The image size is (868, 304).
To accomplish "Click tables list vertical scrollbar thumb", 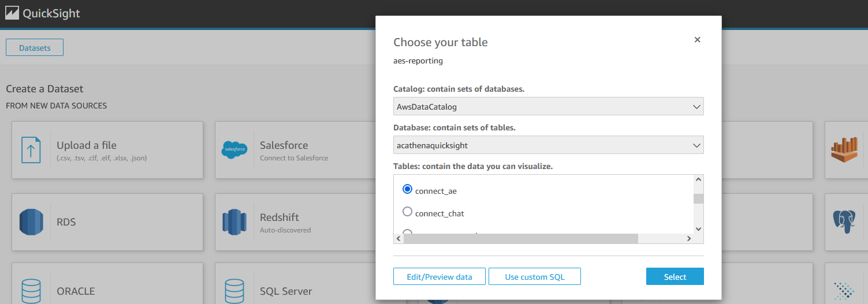I will pos(698,199).
